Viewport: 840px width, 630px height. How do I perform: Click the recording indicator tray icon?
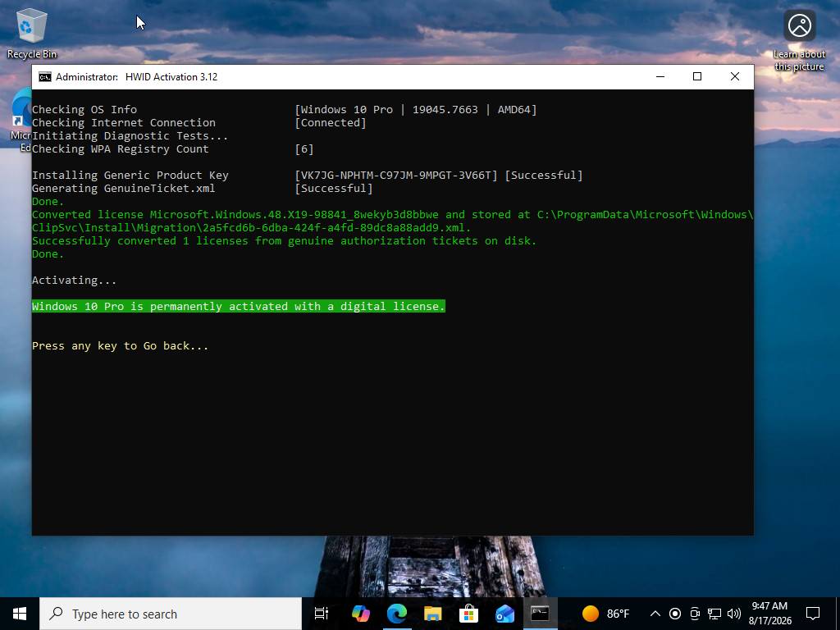(675, 614)
